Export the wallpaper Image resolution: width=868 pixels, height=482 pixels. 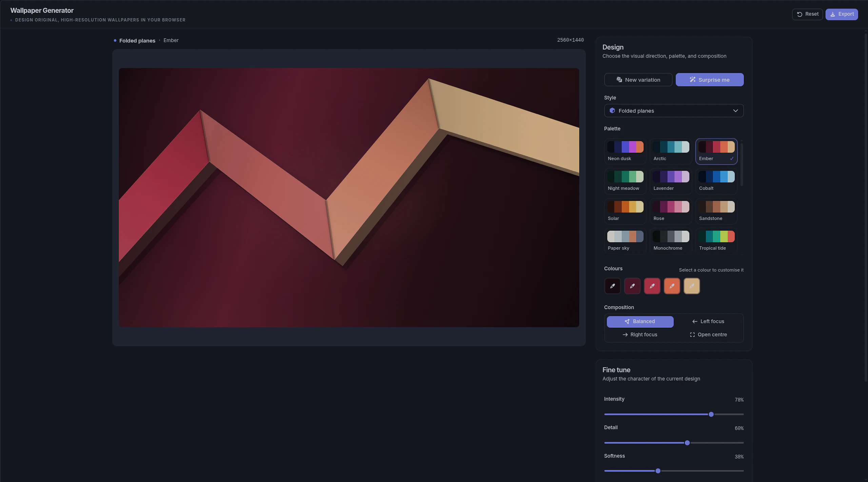pyautogui.click(x=842, y=14)
